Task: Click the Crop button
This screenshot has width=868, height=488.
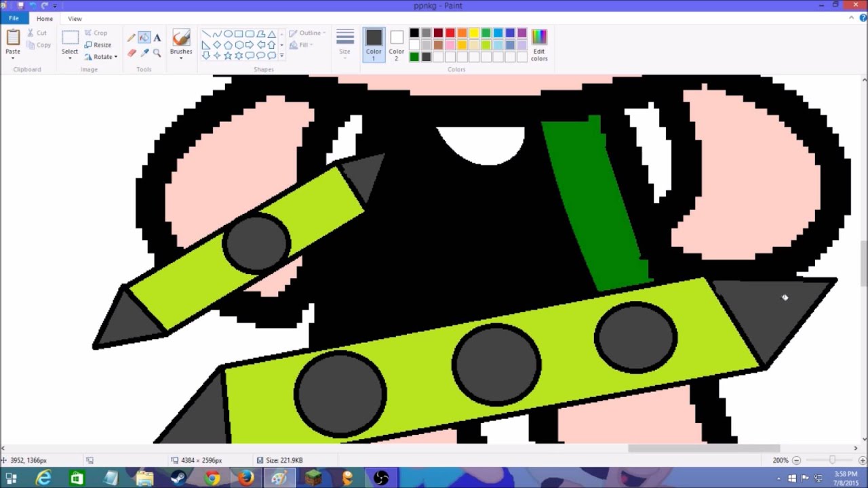Action: [96, 33]
